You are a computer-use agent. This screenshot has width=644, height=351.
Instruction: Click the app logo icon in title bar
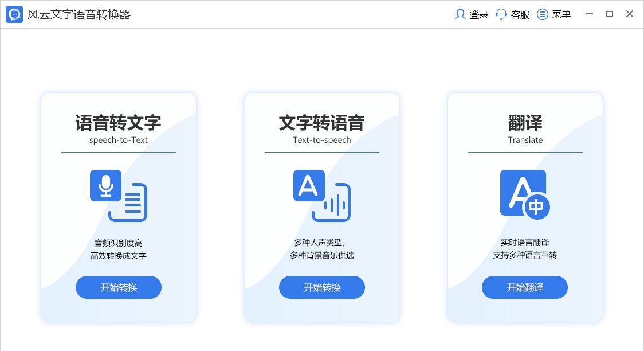click(14, 14)
